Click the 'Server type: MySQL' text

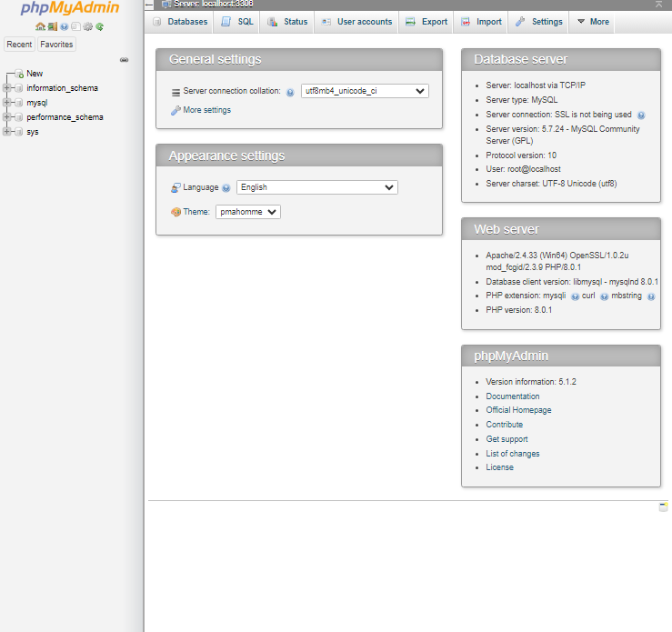522,100
